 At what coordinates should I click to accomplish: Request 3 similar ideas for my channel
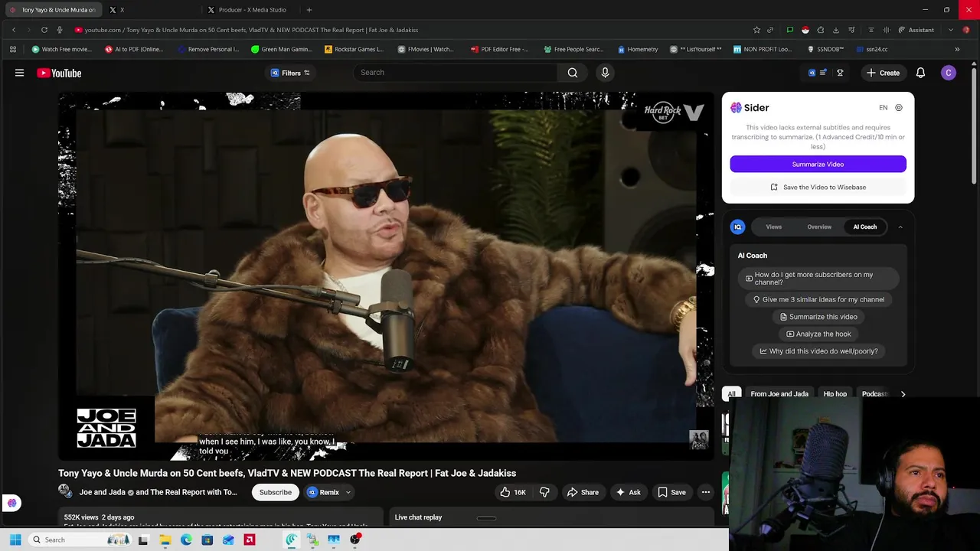pyautogui.click(x=818, y=299)
